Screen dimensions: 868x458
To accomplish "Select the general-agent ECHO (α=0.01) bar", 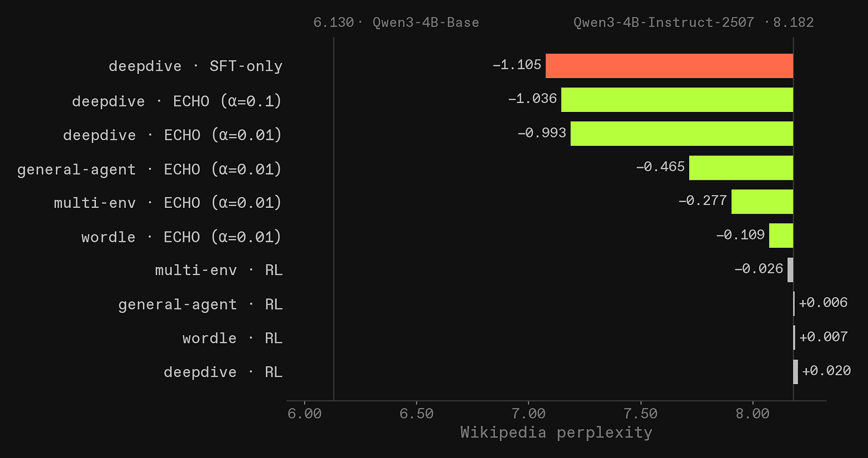I will [x=741, y=167].
